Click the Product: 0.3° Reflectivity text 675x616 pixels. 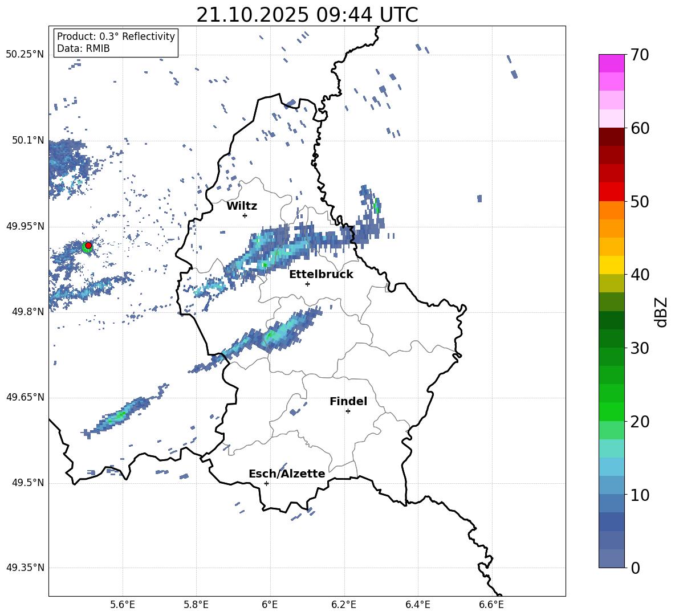coord(116,36)
